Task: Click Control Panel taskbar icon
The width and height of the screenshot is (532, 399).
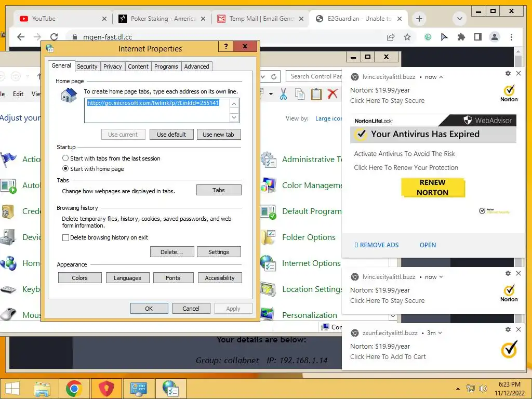Action: tap(138, 389)
